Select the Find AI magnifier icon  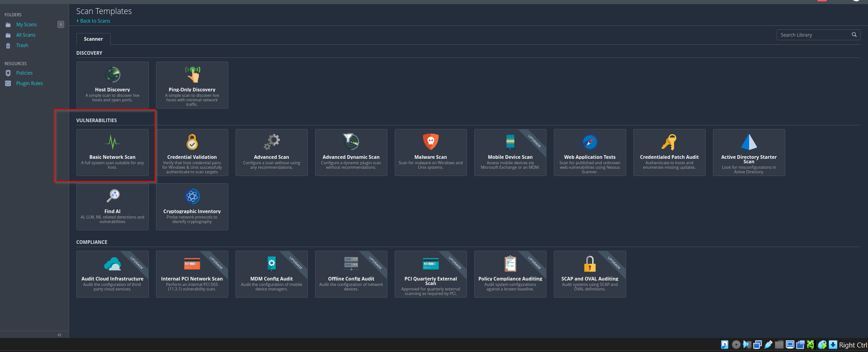coord(113,196)
